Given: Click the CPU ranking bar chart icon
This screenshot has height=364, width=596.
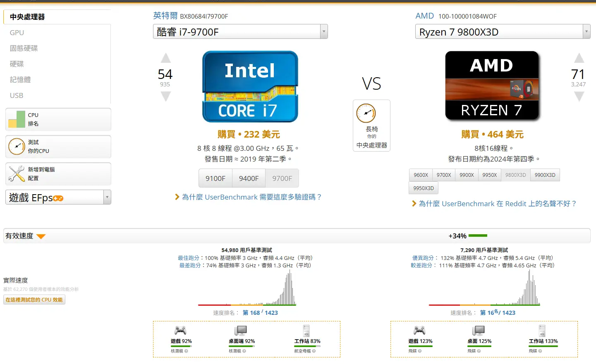Looking at the screenshot, I should click(x=17, y=119).
